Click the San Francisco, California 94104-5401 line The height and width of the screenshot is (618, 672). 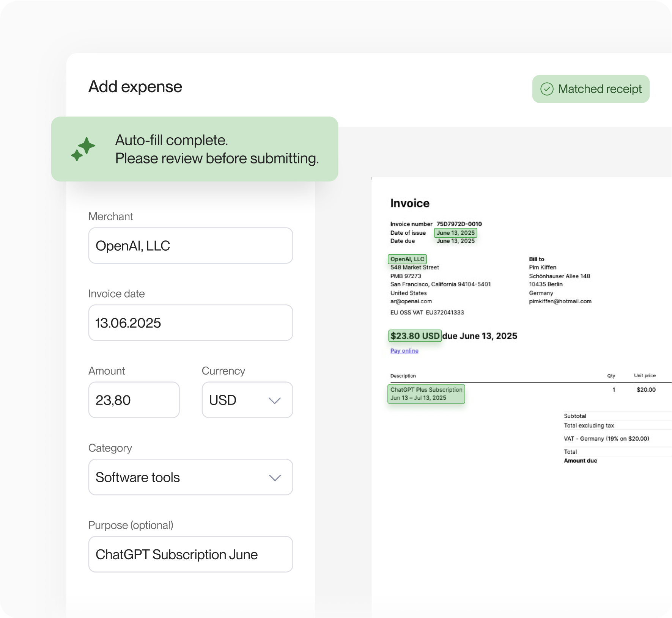pyautogui.click(x=441, y=284)
